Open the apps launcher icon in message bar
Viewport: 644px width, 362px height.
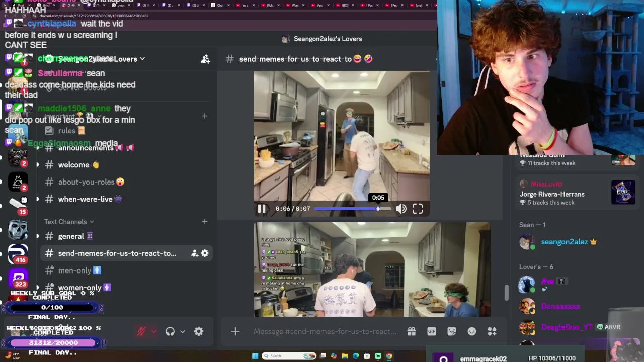pos(492,331)
